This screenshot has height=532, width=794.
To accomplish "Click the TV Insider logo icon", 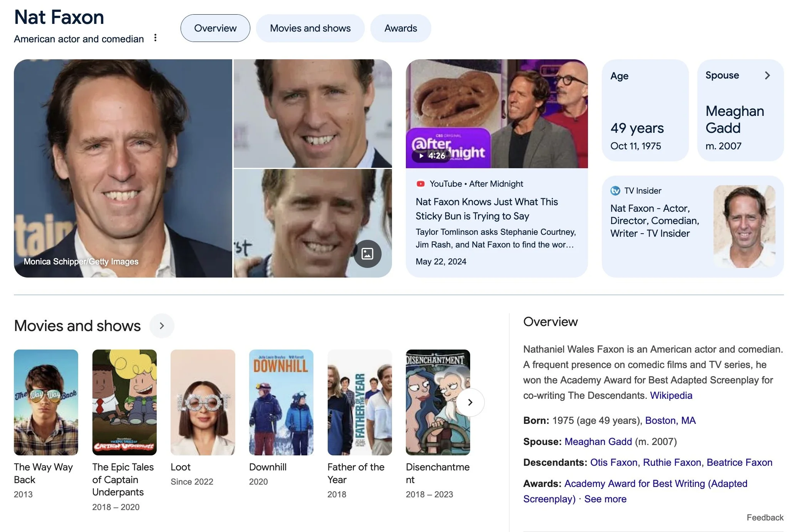I will point(615,191).
